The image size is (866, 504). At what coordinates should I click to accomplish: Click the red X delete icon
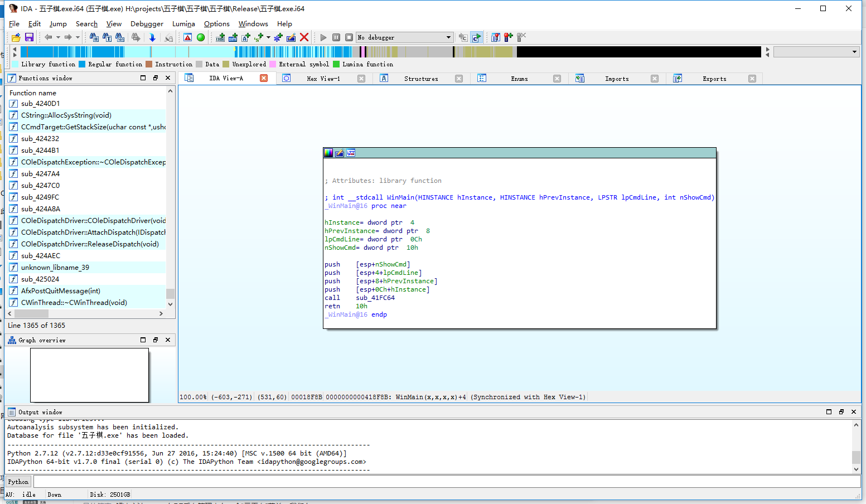tap(304, 37)
